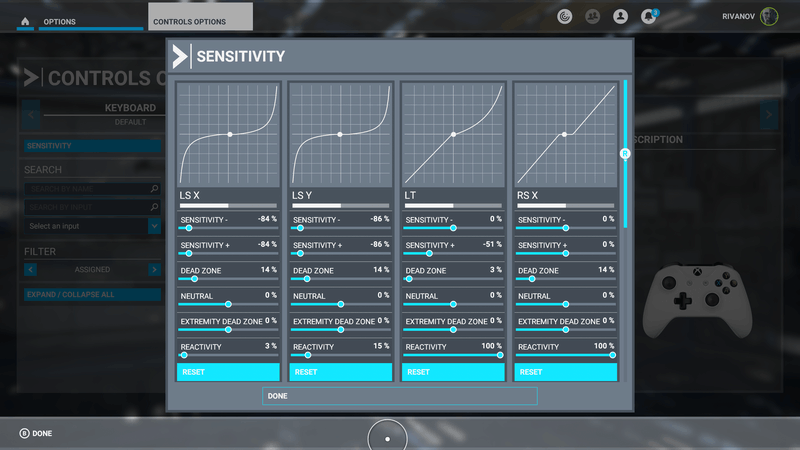Adjust LS X Extremity Dead Zone slider

[x=228, y=330]
